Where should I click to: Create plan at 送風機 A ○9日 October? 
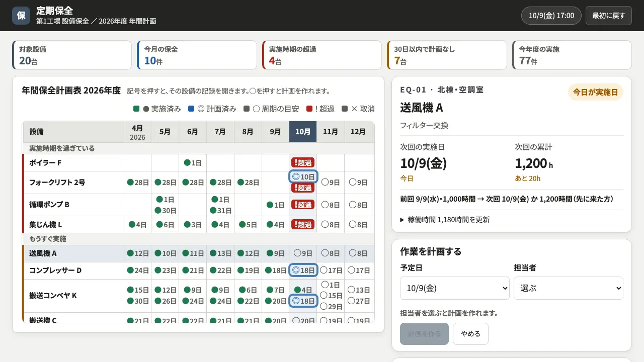click(303, 253)
